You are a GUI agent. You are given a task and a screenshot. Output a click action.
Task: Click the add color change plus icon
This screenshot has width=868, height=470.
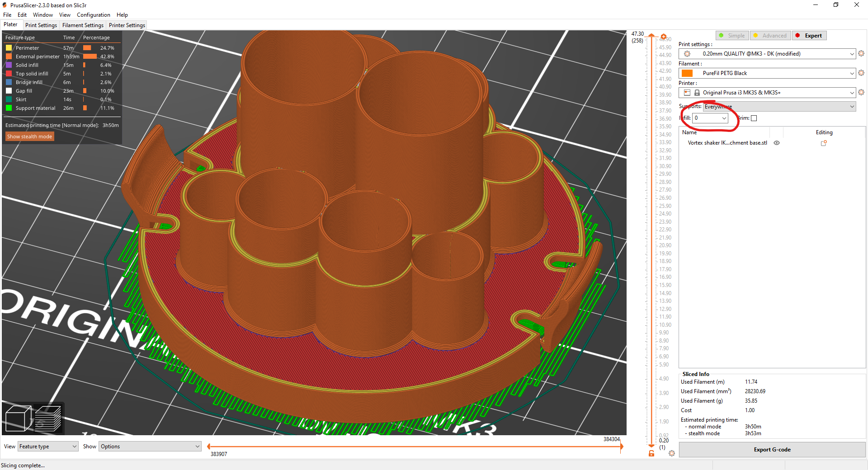pyautogui.click(x=664, y=37)
